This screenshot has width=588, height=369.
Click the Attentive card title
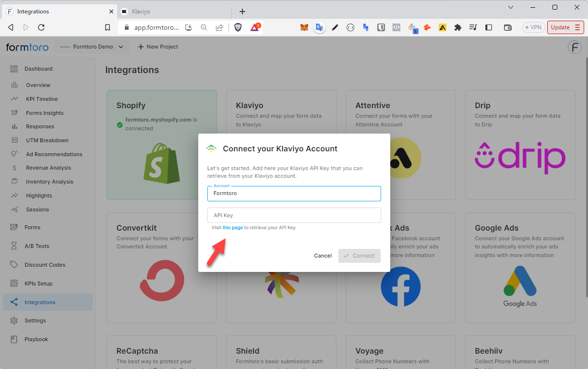372,106
